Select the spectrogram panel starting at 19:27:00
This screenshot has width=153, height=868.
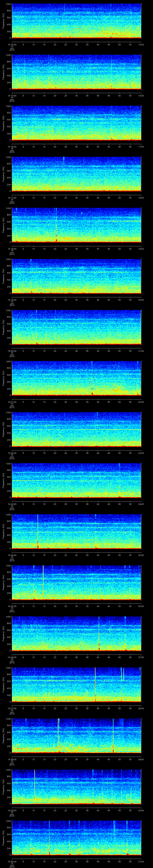point(76,685)
